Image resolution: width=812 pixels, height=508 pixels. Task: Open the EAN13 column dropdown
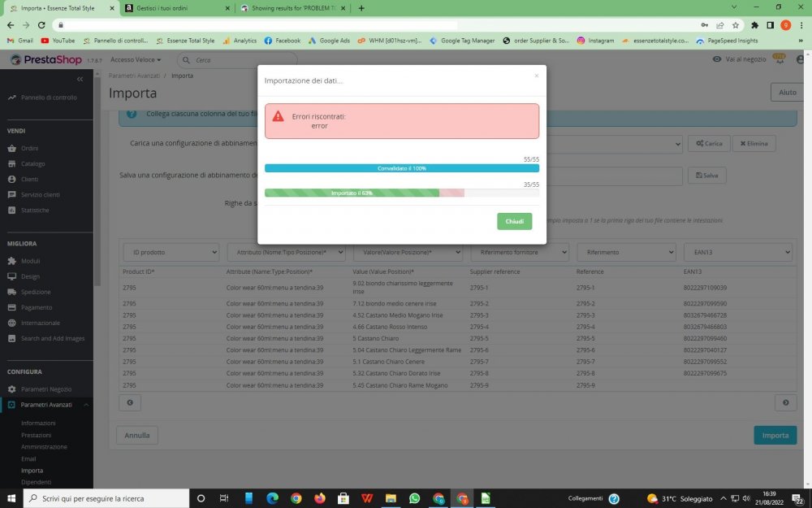[738, 253]
